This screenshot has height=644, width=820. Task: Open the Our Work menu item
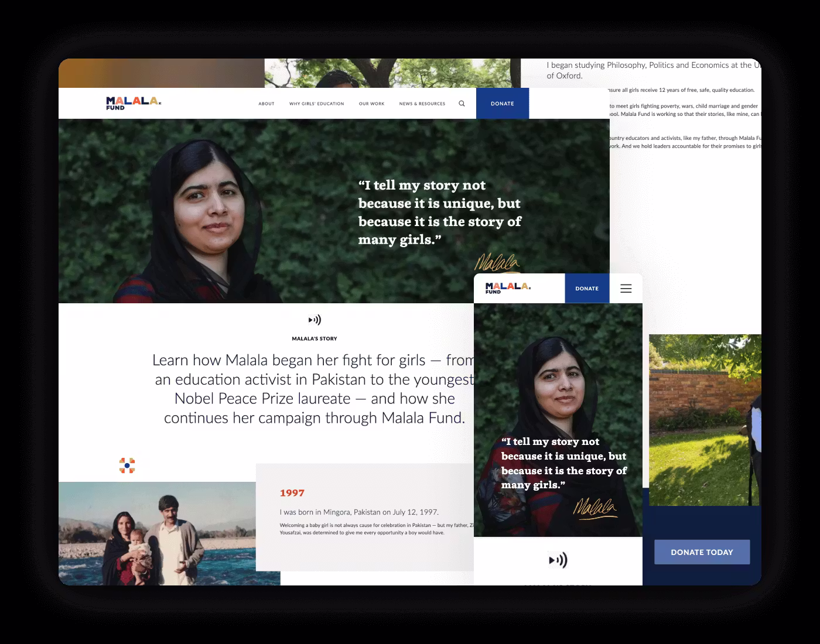[372, 104]
